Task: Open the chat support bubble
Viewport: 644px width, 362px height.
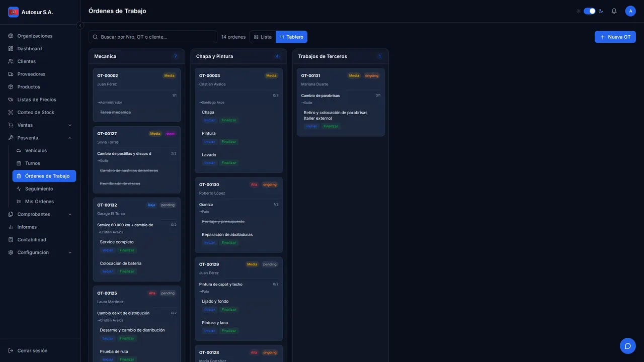Action: click(x=627, y=346)
